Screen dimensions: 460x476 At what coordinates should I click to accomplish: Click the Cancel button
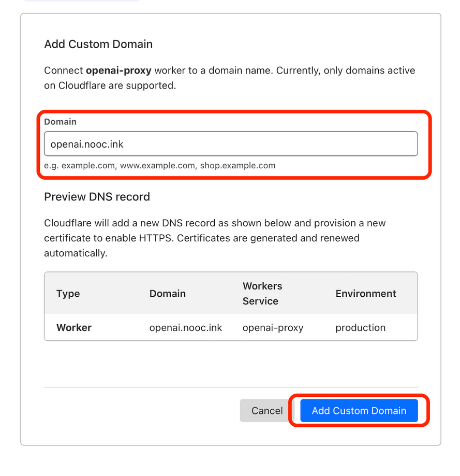coord(266,410)
